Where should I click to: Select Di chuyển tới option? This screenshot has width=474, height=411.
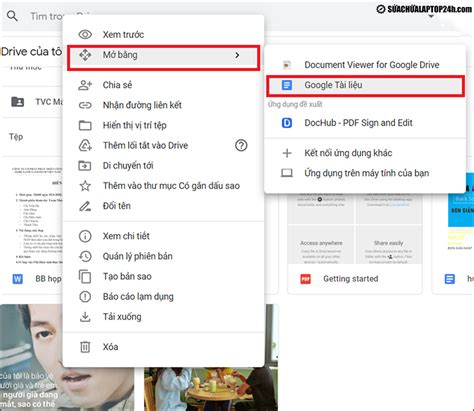163,165
